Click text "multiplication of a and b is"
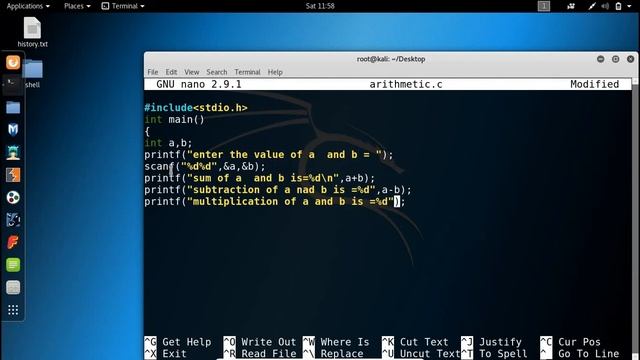 (x=278, y=202)
